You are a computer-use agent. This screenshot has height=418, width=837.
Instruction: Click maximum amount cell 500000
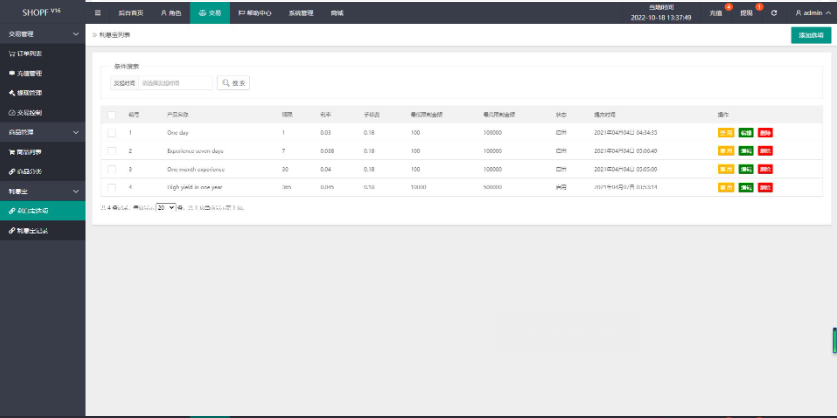click(x=492, y=187)
